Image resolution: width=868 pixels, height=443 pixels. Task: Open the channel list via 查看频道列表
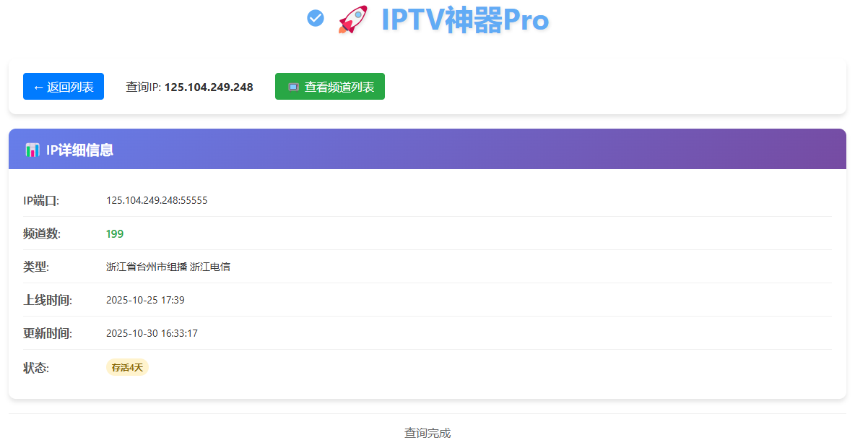329,86
